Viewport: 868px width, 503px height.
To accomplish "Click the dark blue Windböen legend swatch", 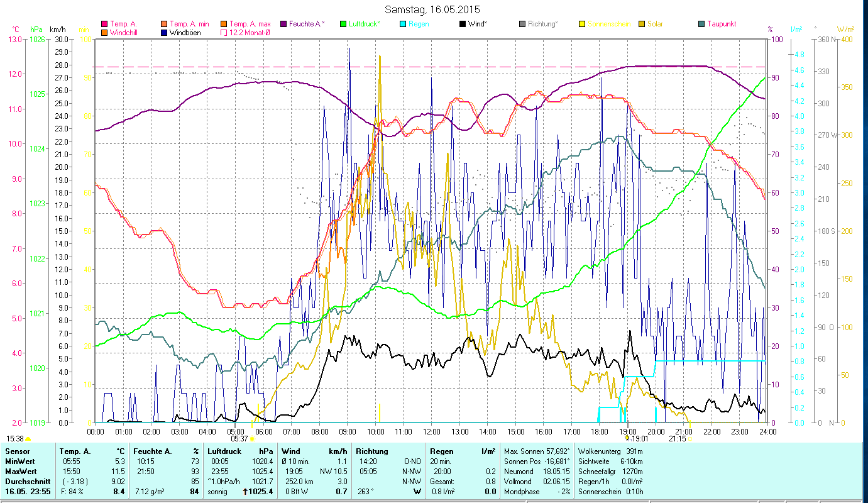I will (164, 33).
